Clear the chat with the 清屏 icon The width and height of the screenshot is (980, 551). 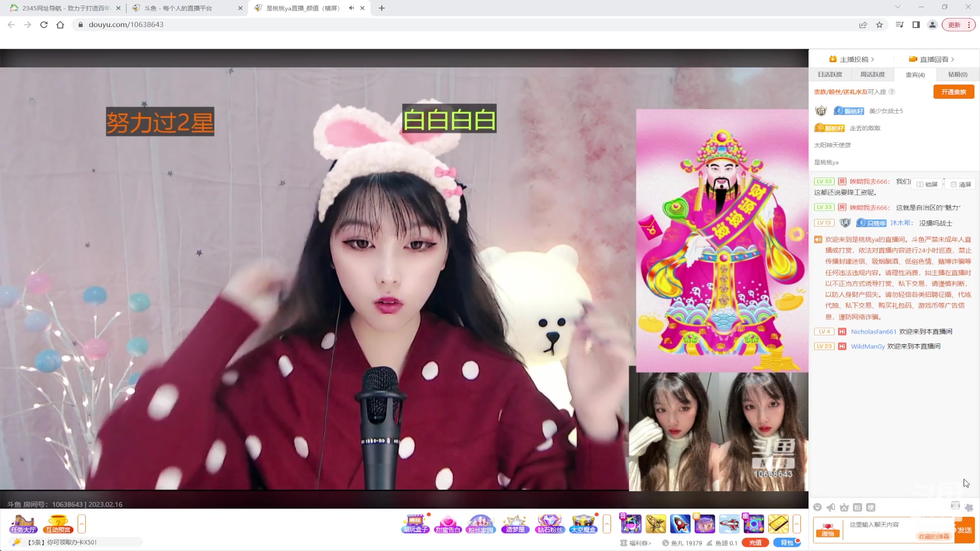pos(961,184)
